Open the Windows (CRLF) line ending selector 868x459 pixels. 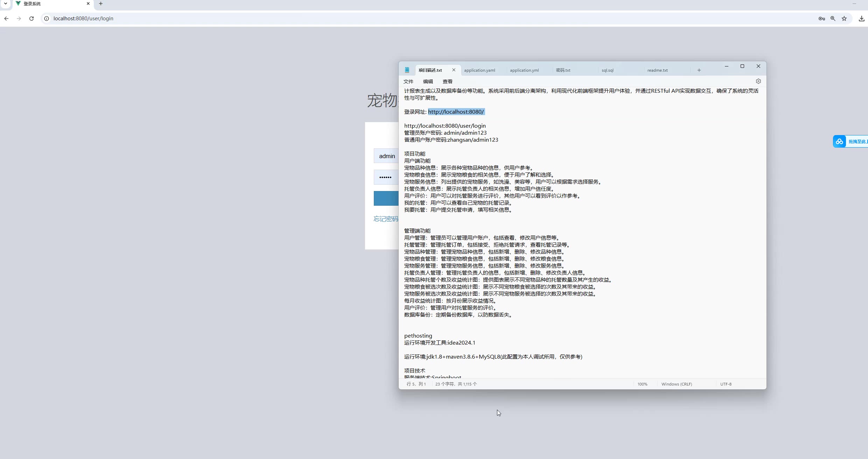677,384
